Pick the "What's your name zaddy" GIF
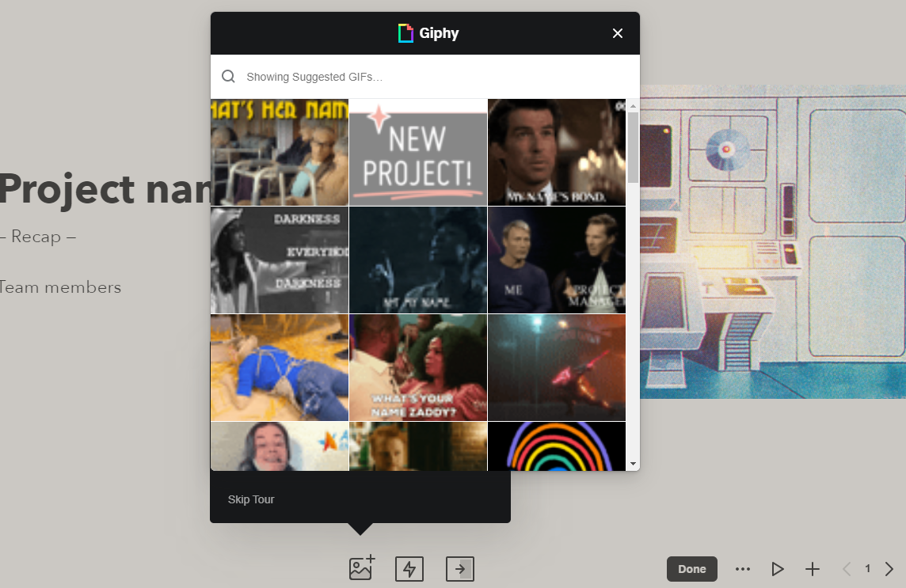The image size is (906, 588). 418,367
